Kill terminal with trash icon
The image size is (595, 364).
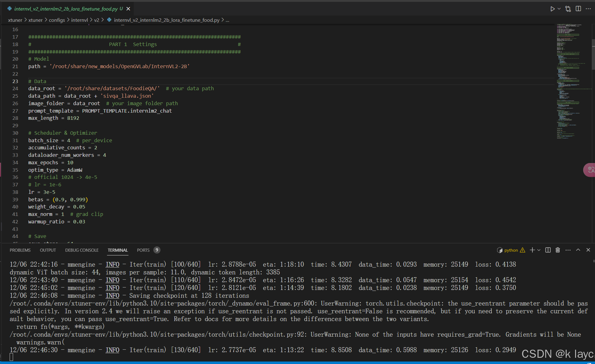[558, 250]
